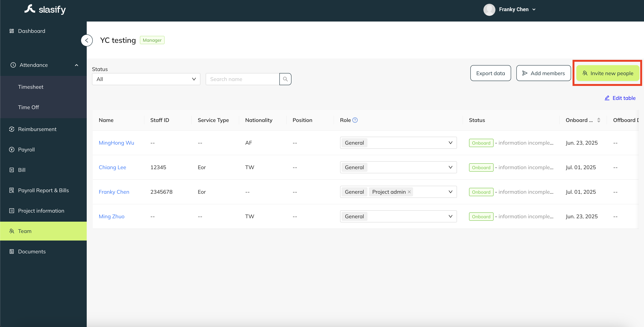
Task: Click the Role help question mark icon
Action: [x=355, y=120]
